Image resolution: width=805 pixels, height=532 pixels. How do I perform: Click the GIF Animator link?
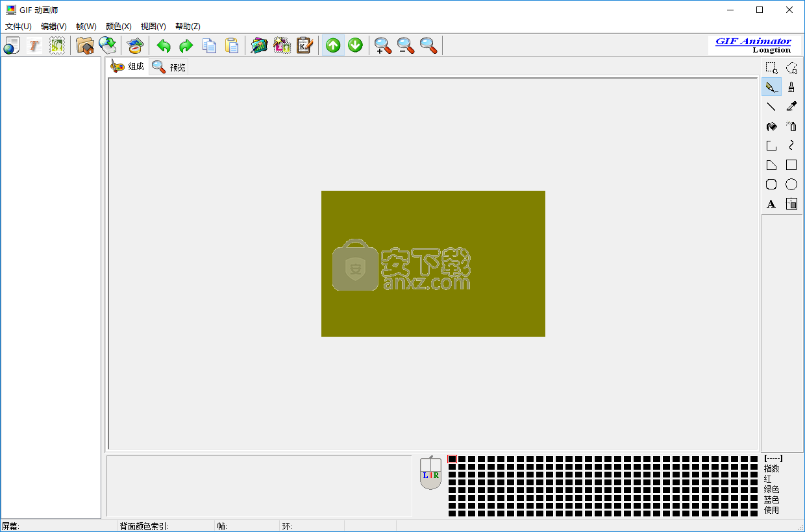753,41
